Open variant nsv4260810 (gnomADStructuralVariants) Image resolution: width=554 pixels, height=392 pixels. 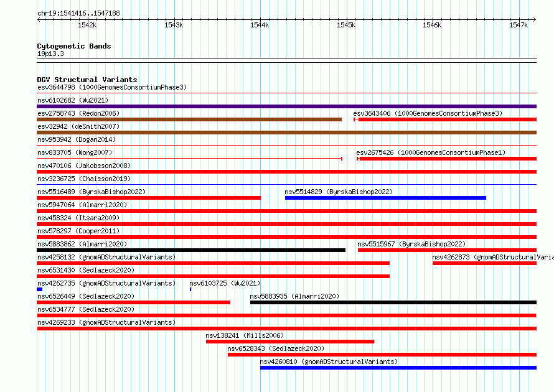329,362
